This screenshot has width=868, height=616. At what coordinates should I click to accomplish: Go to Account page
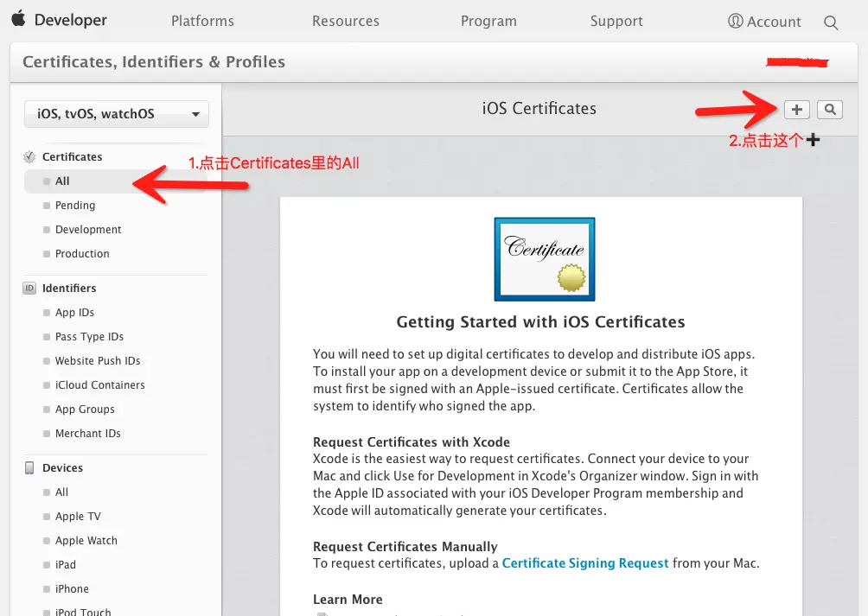pos(774,22)
